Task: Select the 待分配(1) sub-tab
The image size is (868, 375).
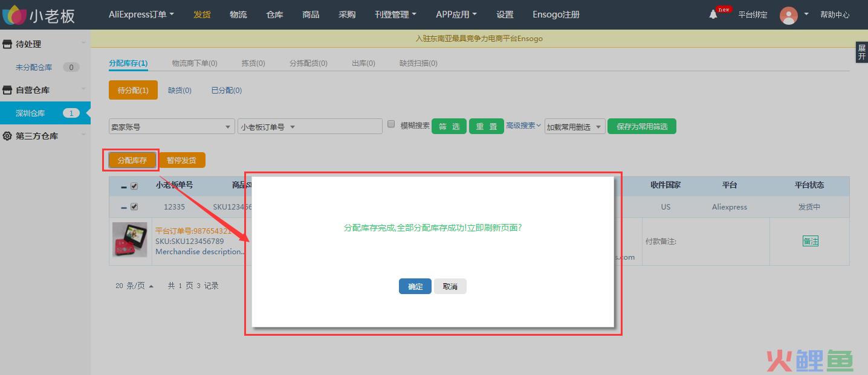Action: click(133, 90)
